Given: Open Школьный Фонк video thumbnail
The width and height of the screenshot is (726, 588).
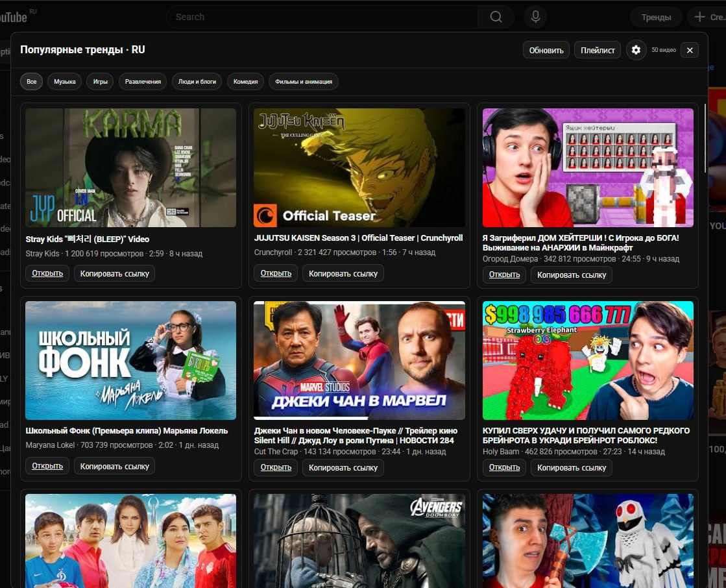Looking at the screenshot, I should click(x=130, y=360).
